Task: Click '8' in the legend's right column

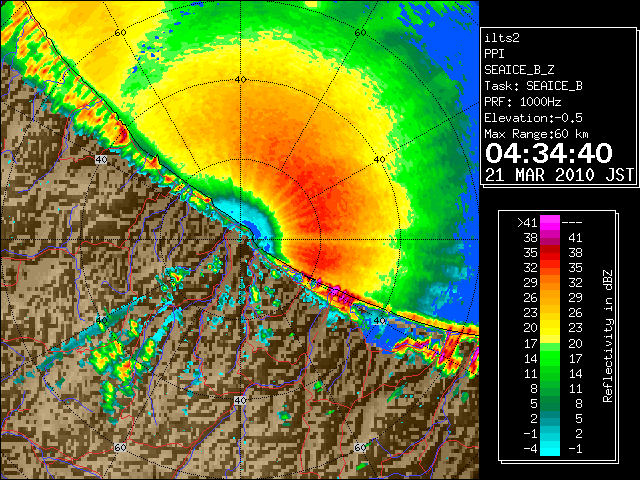Action: pyautogui.click(x=578, y=403)
